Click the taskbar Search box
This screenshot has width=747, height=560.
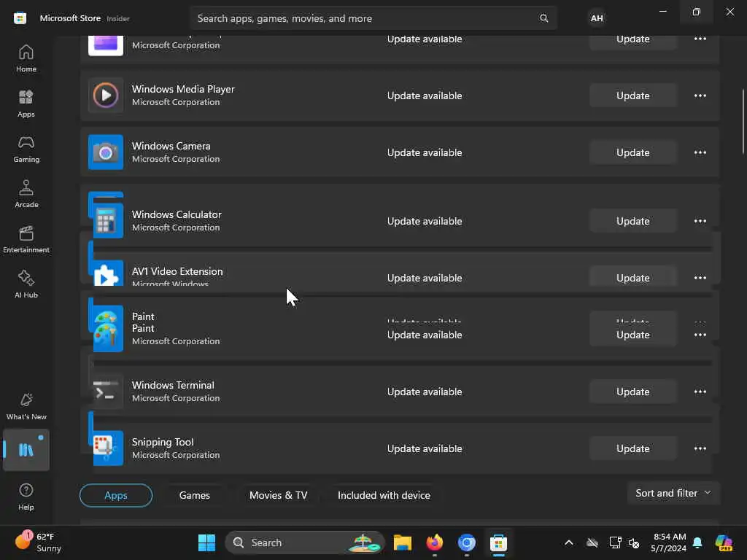coord(305,542)
